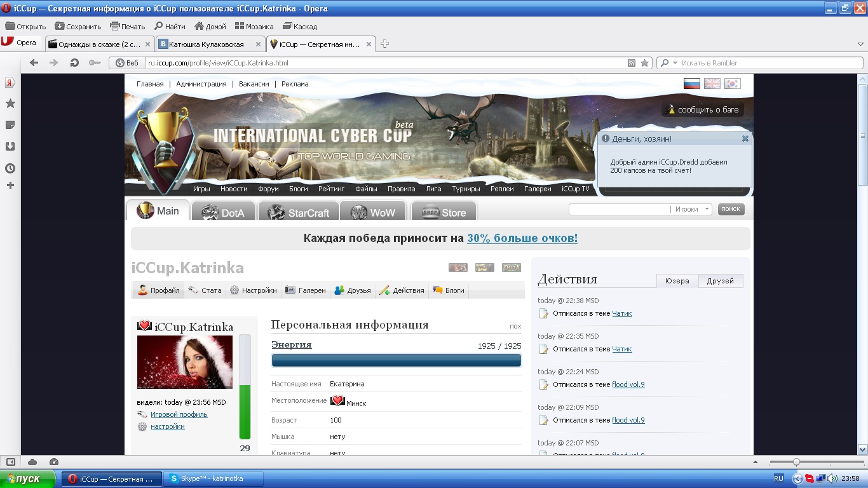This screenshot has height=488, width=868.
Task: Click the browser forward arrow
Action: [x=54, y=63]
